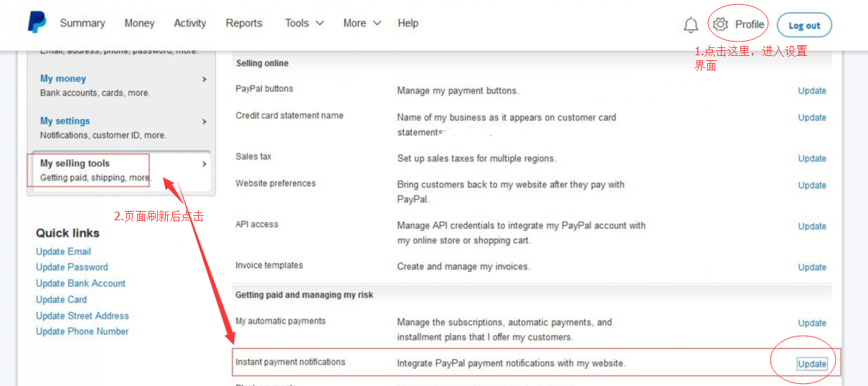Update the API access setting

[x=812, y=226]
